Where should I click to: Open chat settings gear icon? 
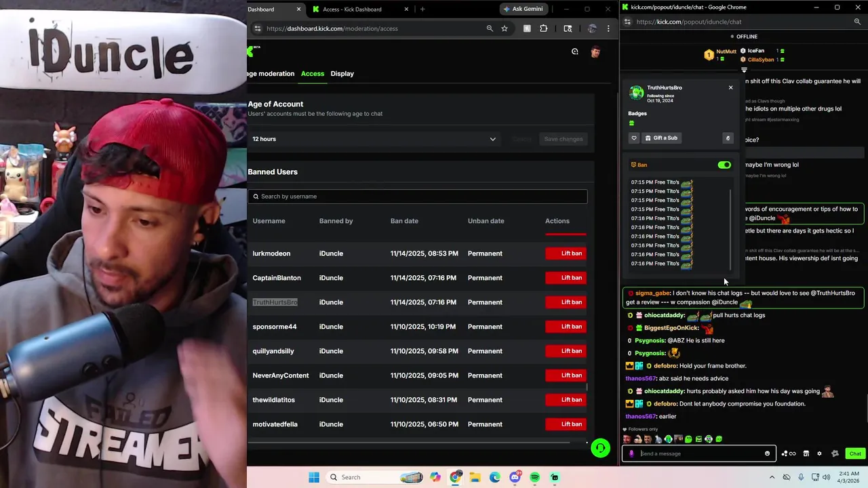(x=819, y=453)
